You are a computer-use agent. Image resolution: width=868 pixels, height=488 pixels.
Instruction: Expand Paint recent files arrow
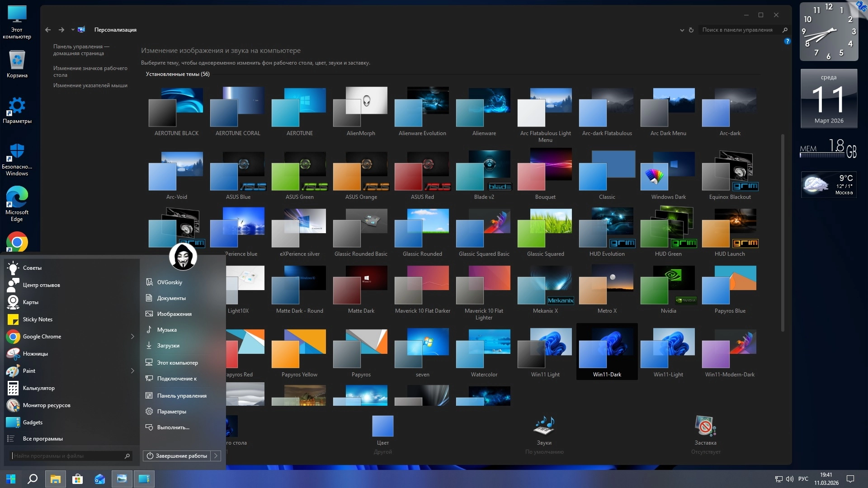132,371
